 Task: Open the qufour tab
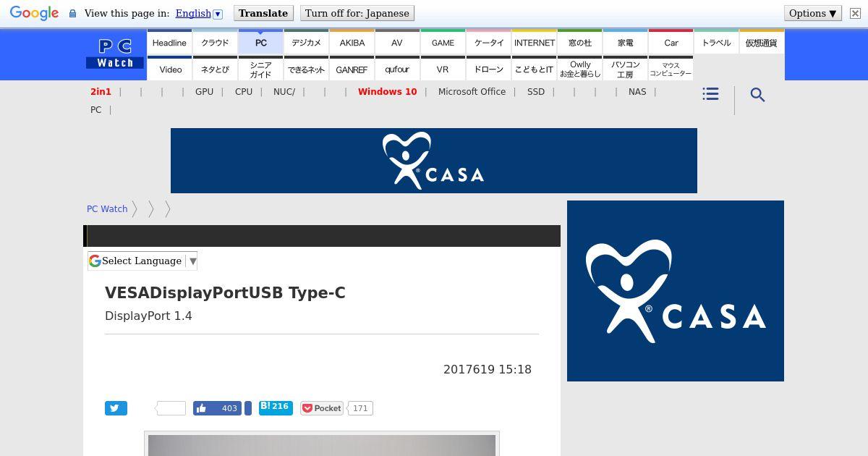point(397,69)
